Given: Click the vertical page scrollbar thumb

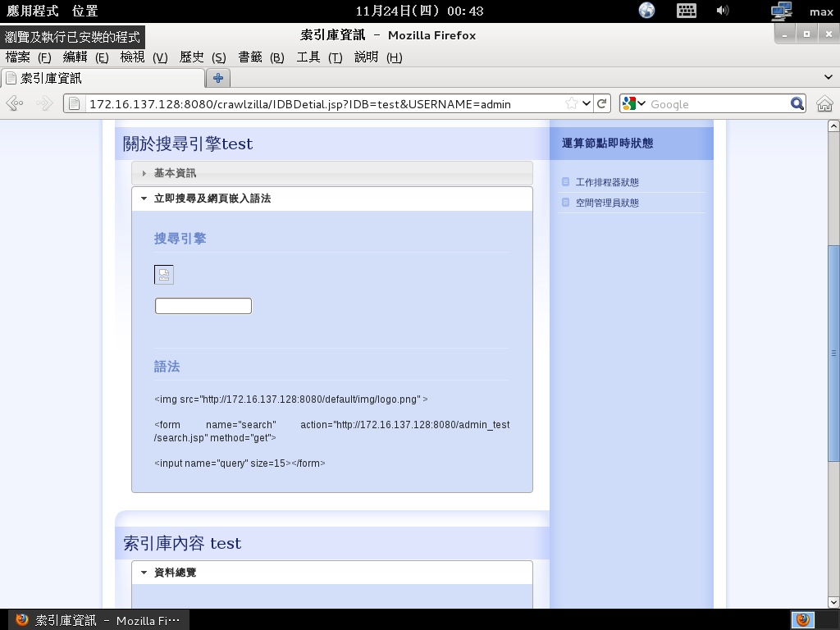Looking at the screenshot, I should pyautogui.click(x=833, y=353).
